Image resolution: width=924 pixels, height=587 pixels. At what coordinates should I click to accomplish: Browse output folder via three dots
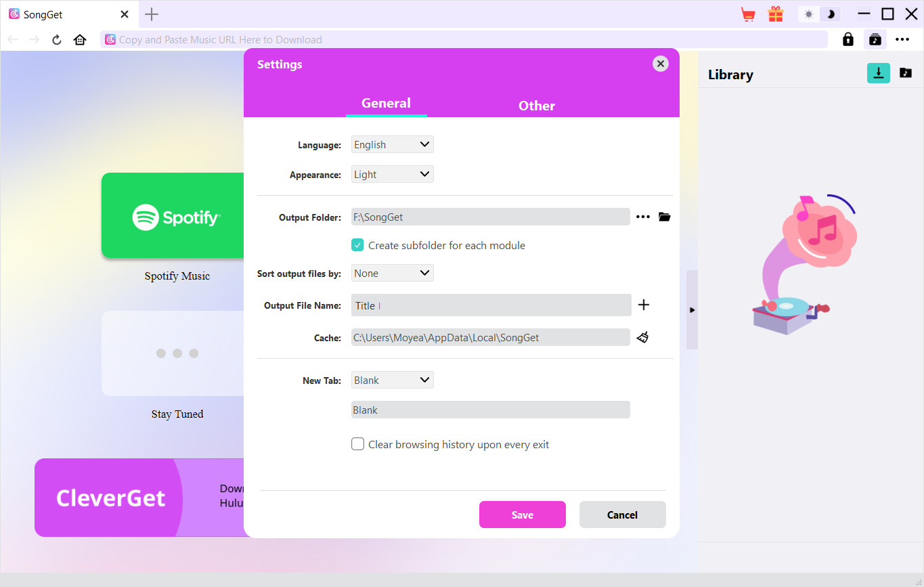tap(643, 217)
